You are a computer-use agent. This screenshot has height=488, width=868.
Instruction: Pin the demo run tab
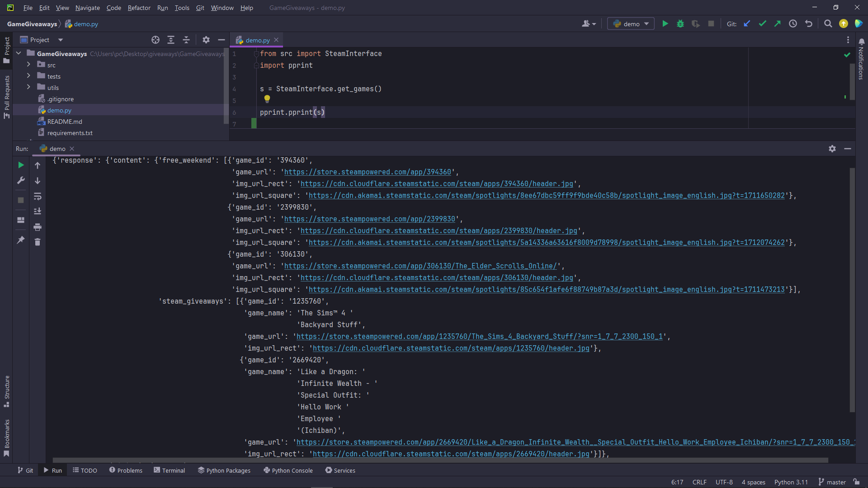coord(21,240)
